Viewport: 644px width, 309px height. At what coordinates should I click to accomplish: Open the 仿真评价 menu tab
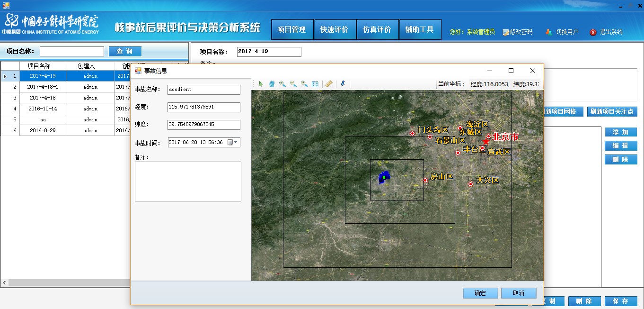(x=377, y=29)
